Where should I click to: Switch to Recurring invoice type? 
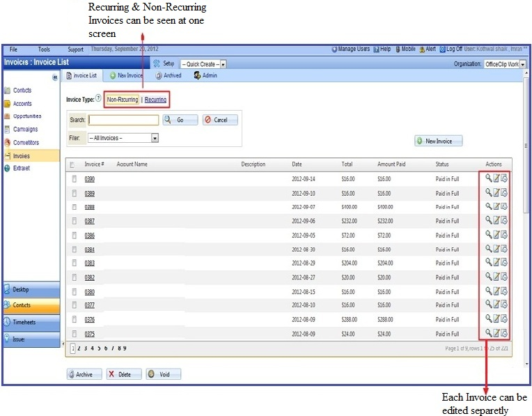pyautogui.click(x=155, y=100)
